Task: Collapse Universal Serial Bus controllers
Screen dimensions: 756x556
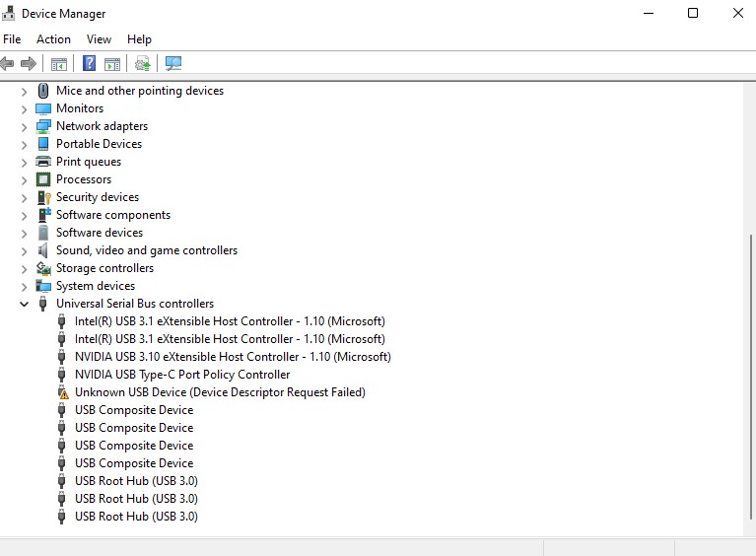Action: tap(24, 305)
